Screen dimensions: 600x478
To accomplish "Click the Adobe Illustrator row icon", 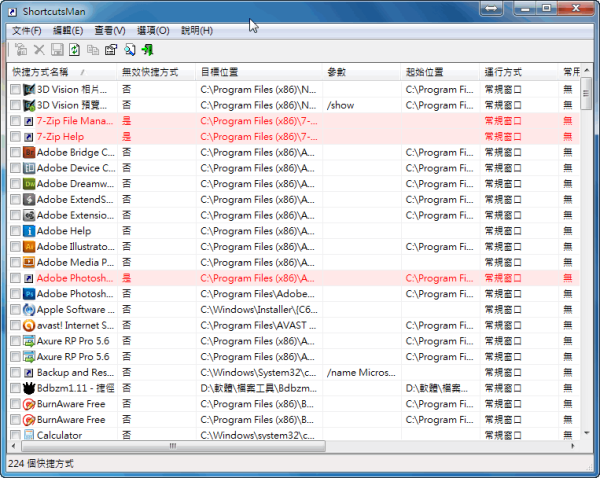I will pyautogui.click(x=29, y=246).
